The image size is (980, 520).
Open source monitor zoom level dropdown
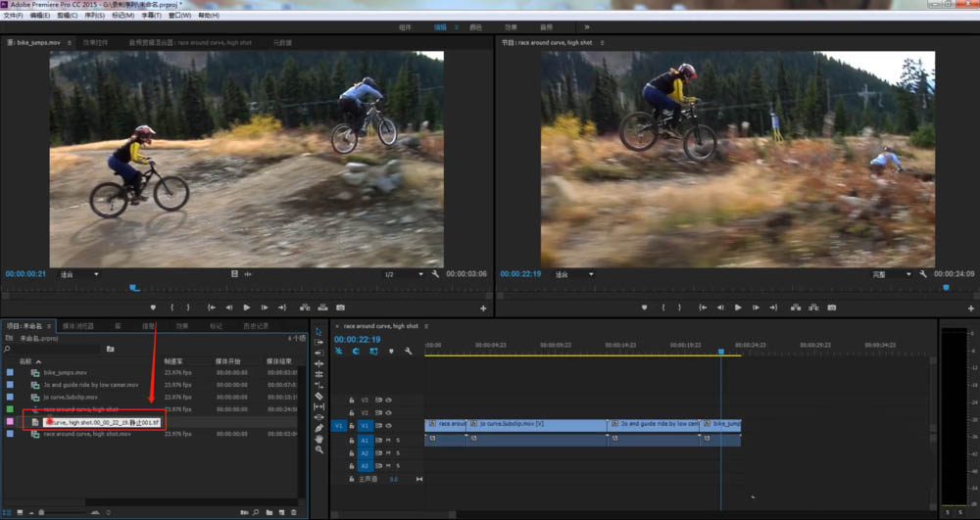[x=79, y=274]
